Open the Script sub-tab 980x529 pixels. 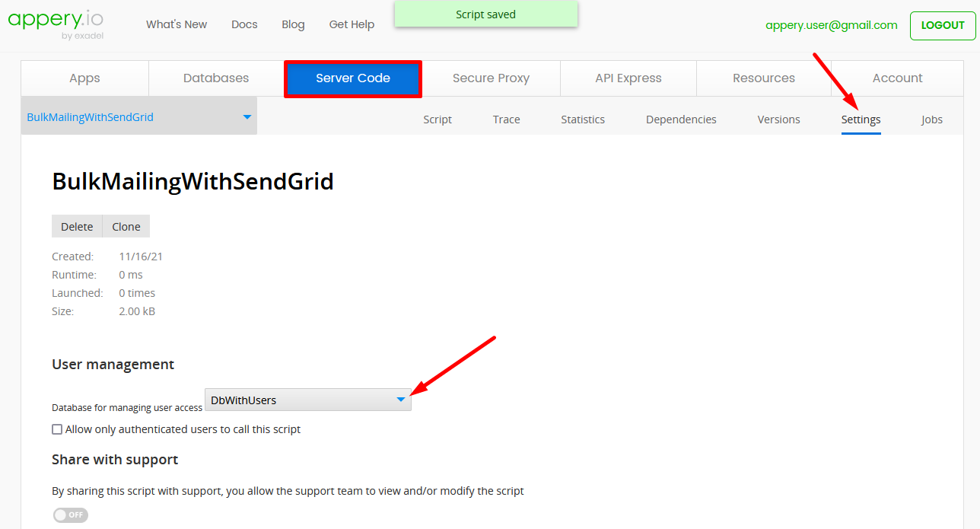click(x=437, y=120)
